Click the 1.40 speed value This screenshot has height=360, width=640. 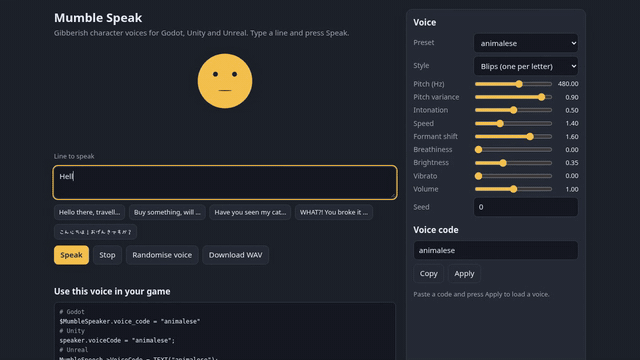click(571, 123)
